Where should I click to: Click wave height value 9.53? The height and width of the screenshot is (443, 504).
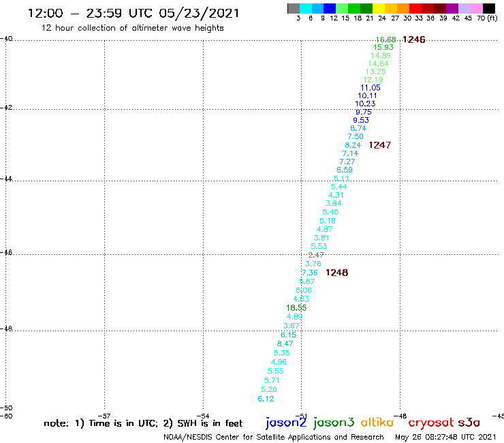[361, 121]
